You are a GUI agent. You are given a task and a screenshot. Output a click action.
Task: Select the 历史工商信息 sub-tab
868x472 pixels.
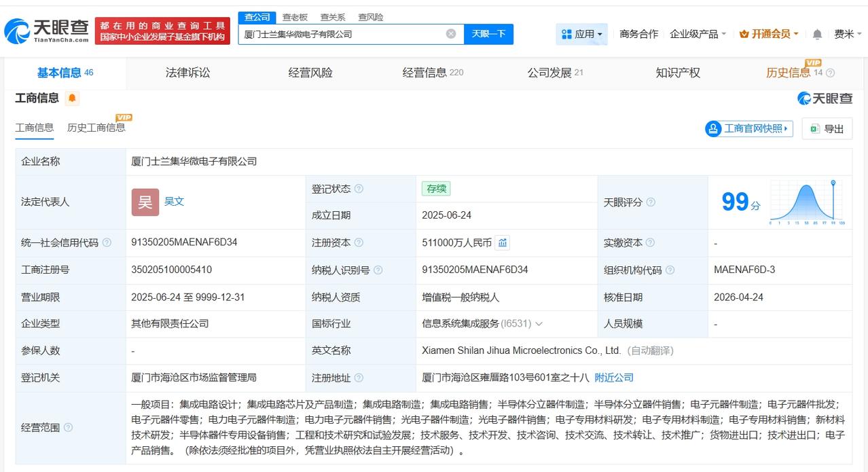(96, 128)
